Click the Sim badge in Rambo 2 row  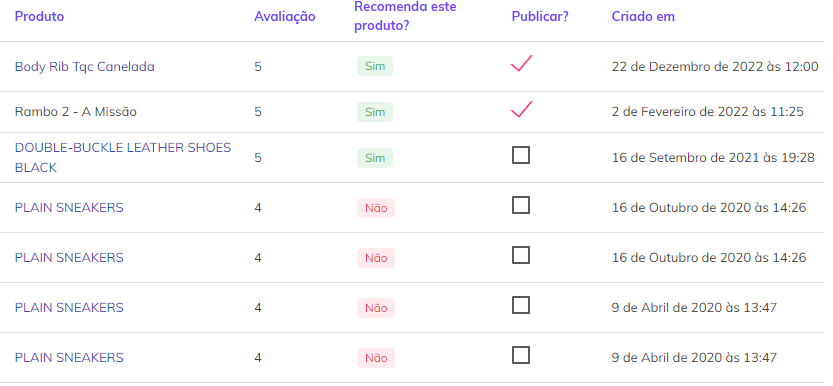coord(375,112)
